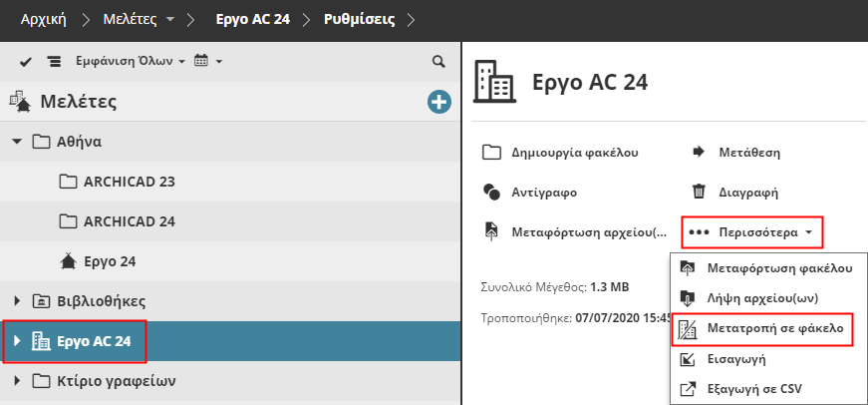Open the Περισσότερα menu
This screenshot has height=405, width=868.
pyautogui.click(x=753, y=231)
